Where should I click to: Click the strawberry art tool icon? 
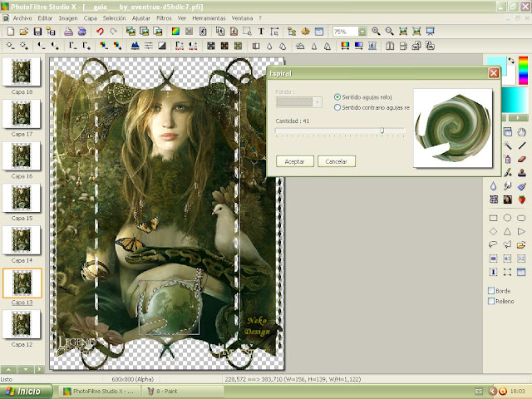coord(521,199)
